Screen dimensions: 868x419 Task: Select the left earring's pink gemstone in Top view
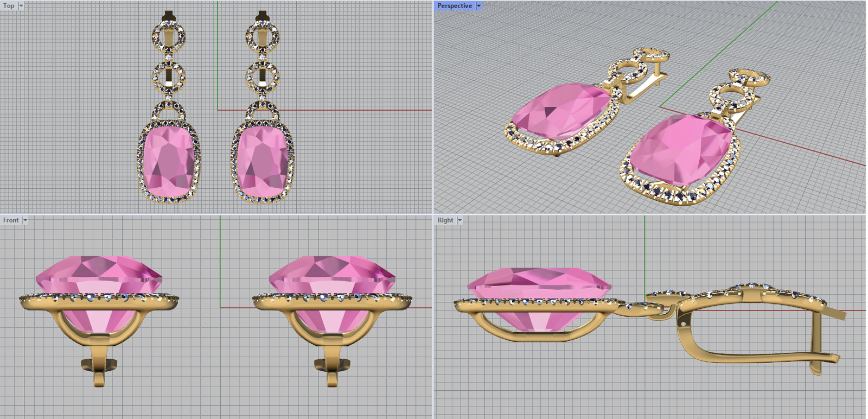point(169,161)
